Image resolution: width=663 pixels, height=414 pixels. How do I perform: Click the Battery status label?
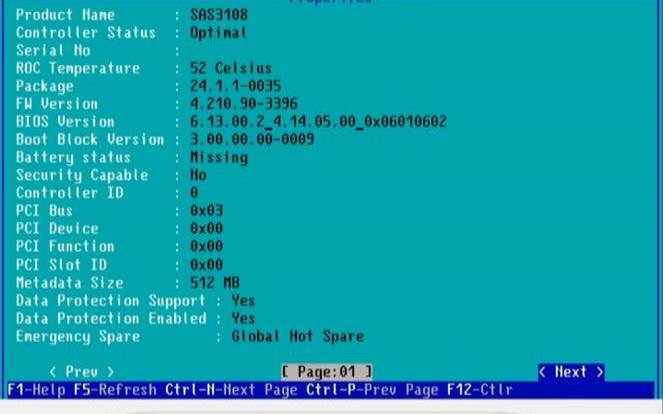point(74,157)
